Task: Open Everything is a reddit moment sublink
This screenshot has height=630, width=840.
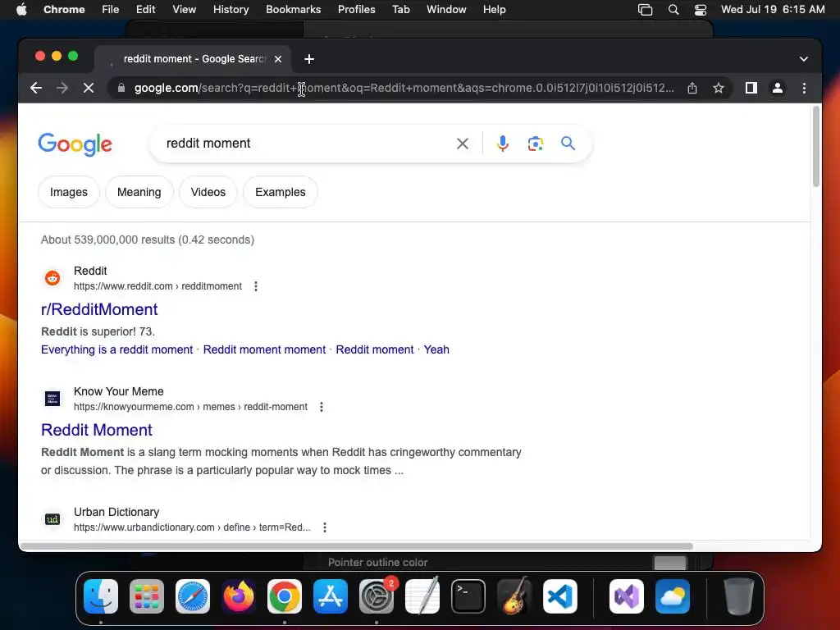Action: pyautogui.click(x=116, y=349)
